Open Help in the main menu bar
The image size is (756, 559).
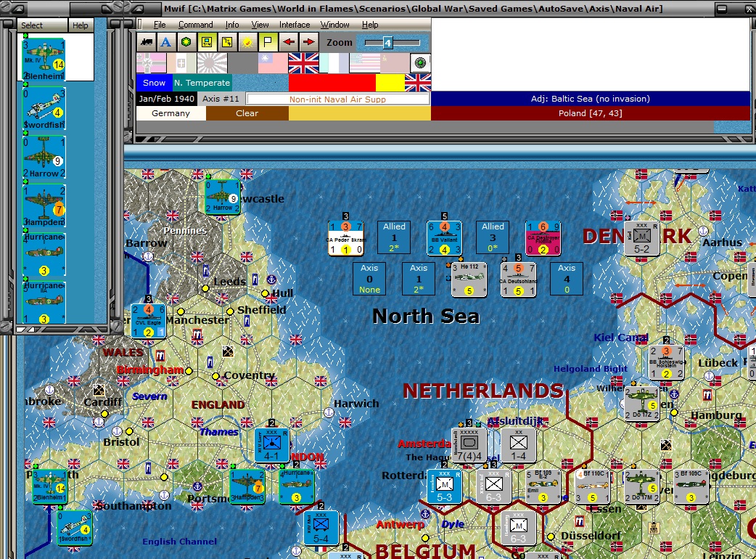[370, 25]
